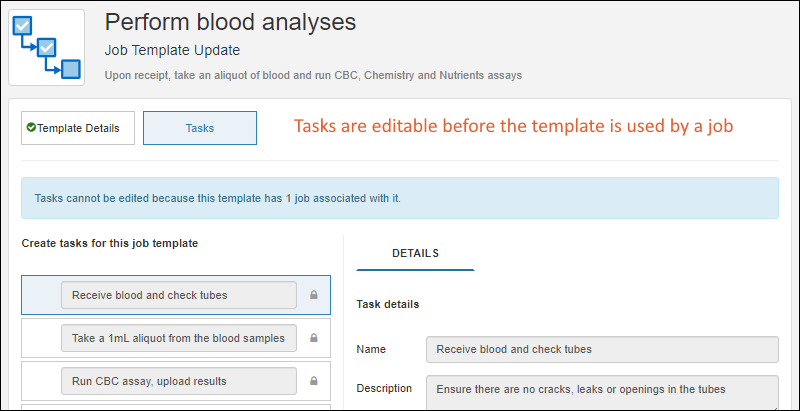The width and height of the screenshot is (800, 411).
Task: Click lock icon on Receive blood task
Action: [x=313, y=295]
